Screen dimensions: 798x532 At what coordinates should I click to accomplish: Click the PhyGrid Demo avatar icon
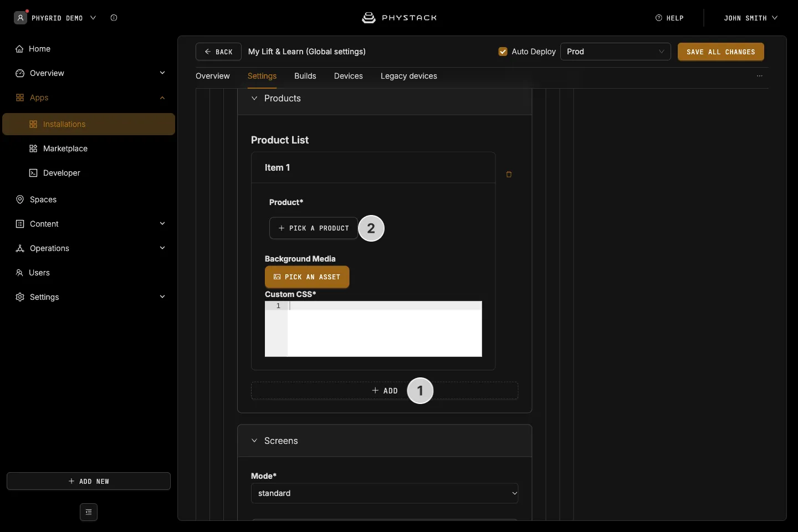pyautogui.click(x=21, y=18)
